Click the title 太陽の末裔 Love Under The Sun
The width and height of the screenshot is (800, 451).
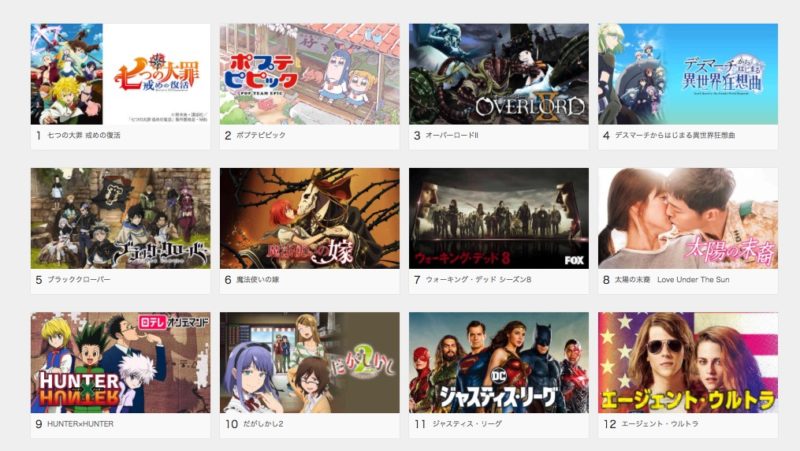tap(672, 280)
